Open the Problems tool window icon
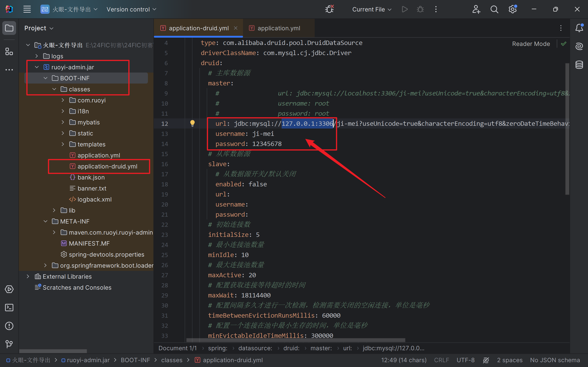Screen dimensions: 588x367 click(9, 326)
